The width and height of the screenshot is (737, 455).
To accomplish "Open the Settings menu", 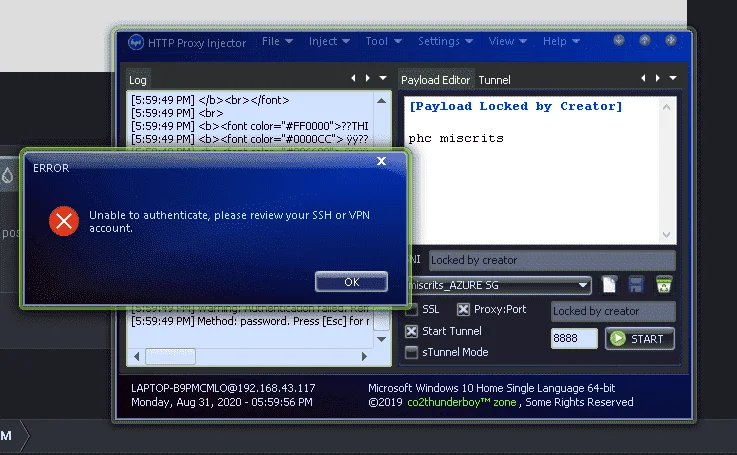I will [x=445, y=41].
